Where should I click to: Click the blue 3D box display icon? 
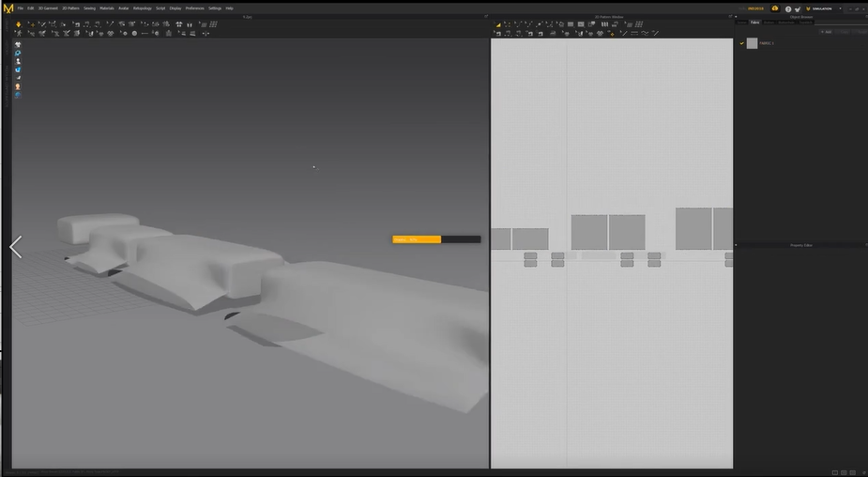(x=18, y=69)
